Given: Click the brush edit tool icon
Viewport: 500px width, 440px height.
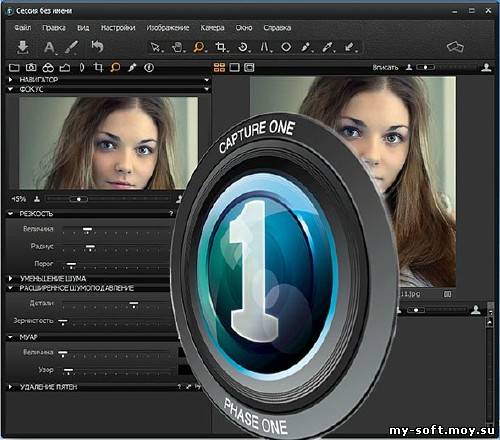Looking at the screenshot, I should pyautogui.click(x=71, y=47).
